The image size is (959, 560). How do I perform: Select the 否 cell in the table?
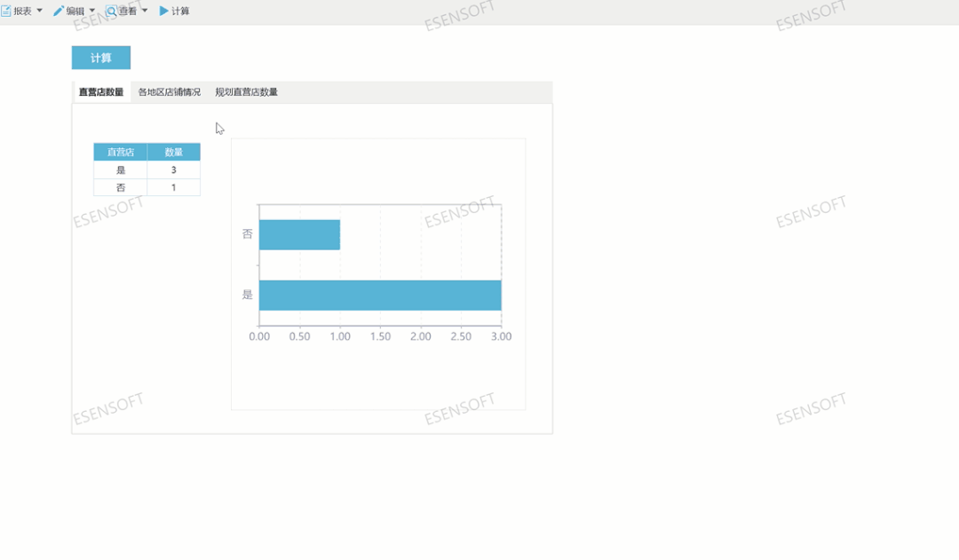(121, 187)
